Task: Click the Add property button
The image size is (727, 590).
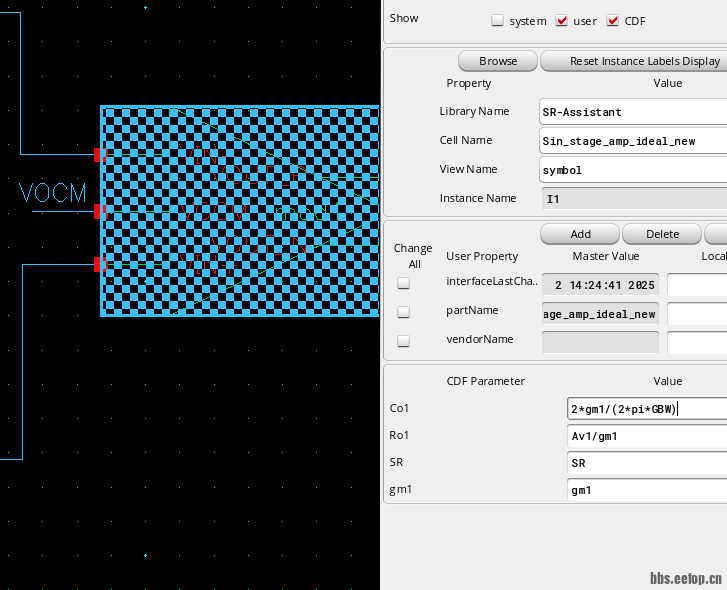Action: pyautogui.click(x=580, y=234)
